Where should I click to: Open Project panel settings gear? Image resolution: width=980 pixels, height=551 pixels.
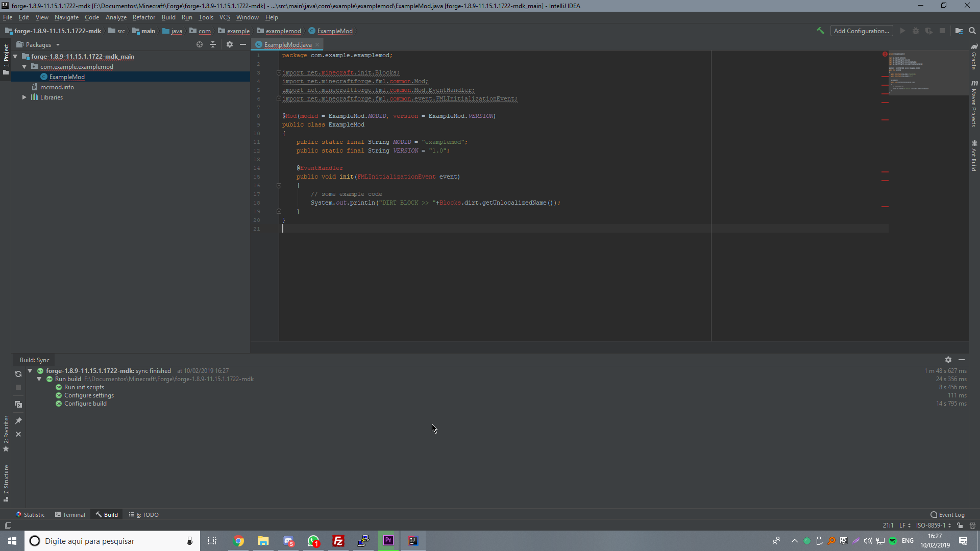[x=230, y=44]
